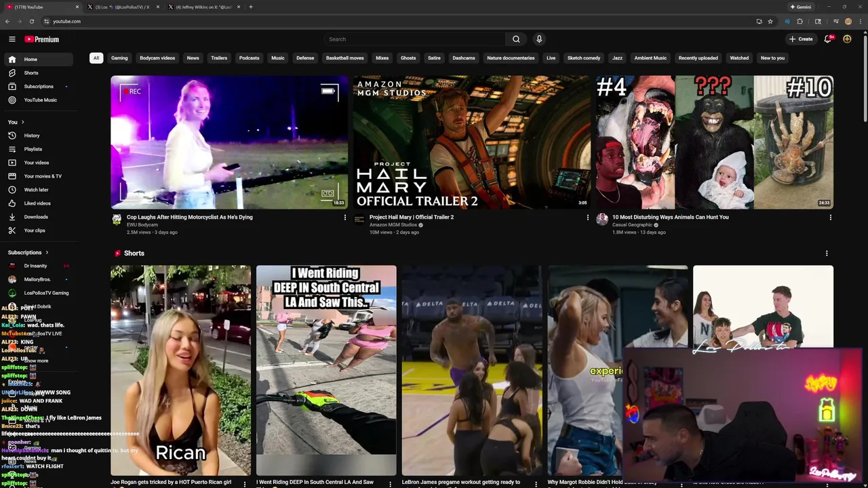Switch to the Jeffrey Wilkins X tab
868x488 pixels.
click(x=203, y=7)
